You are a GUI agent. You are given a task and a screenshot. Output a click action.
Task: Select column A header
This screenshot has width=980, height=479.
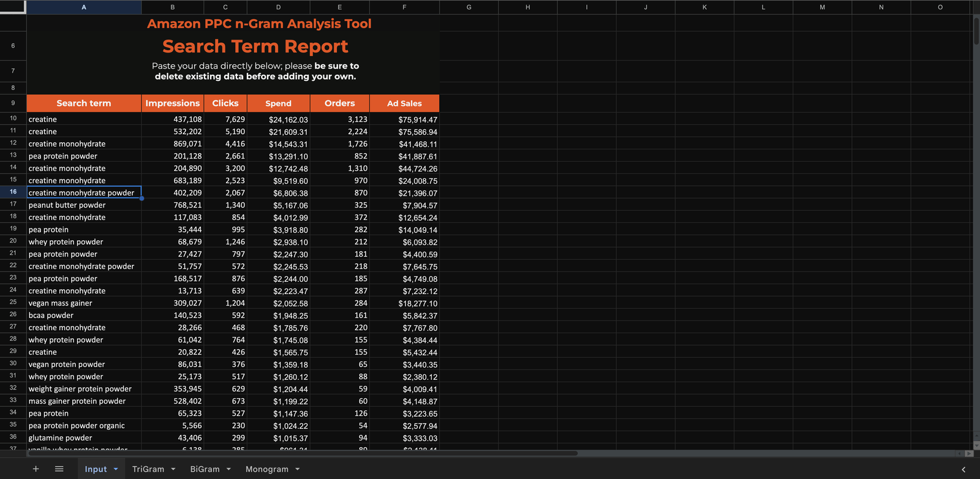pyautogui.click(x=84, y=7)
